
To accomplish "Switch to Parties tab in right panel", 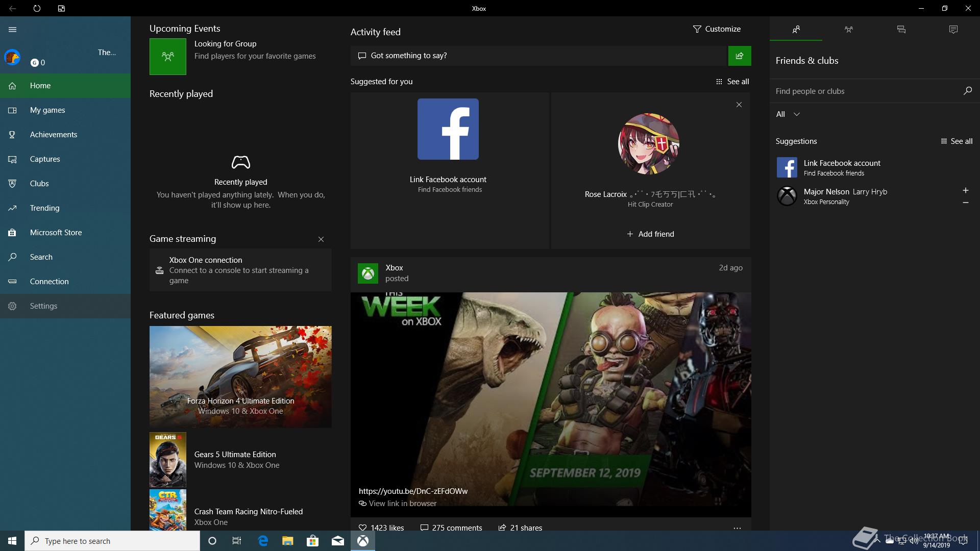I will click(x=848, y=30).
